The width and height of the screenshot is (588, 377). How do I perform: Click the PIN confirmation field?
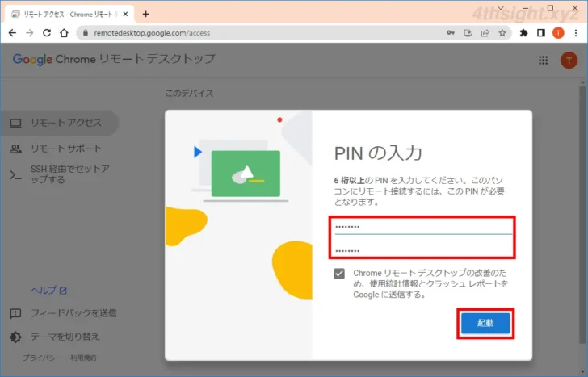pos(423,250)
